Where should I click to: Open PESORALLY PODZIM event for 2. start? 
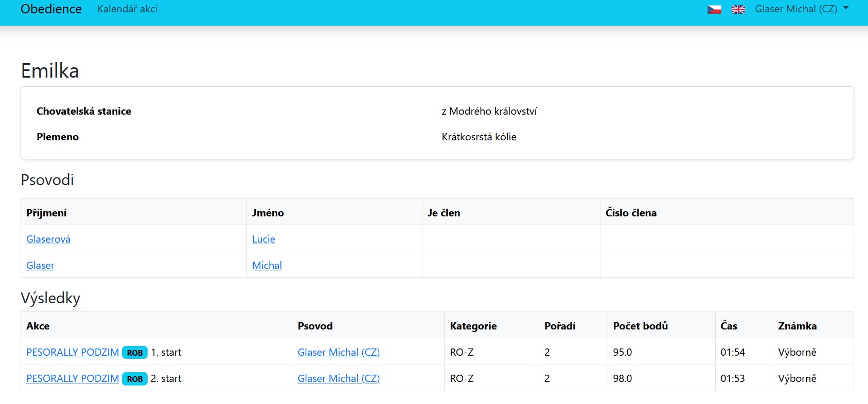tap(73, 378)
